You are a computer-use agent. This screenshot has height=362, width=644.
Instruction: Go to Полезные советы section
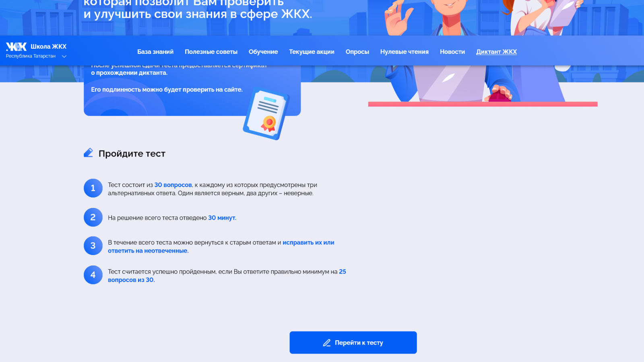(x=211, y=52)
